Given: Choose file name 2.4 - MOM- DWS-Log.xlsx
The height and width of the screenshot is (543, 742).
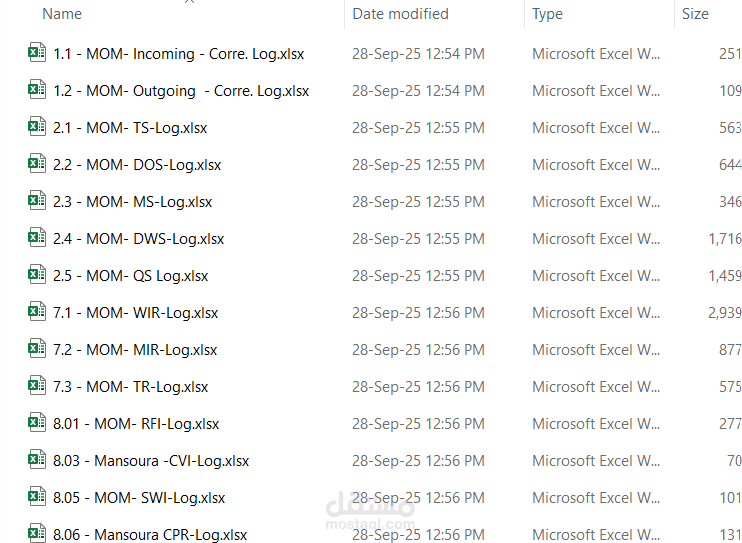Looking at the screenshot, I should 139,239.
